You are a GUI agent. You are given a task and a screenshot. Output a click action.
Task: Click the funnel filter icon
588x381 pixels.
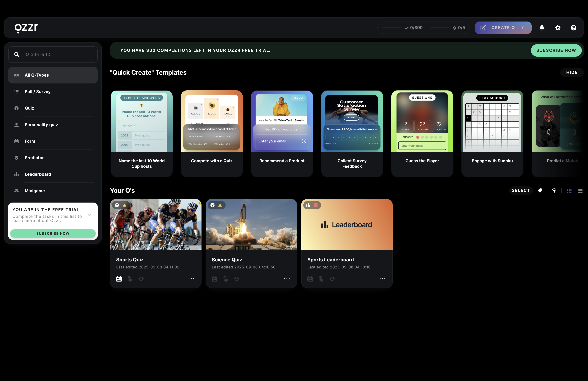point(554,190)
